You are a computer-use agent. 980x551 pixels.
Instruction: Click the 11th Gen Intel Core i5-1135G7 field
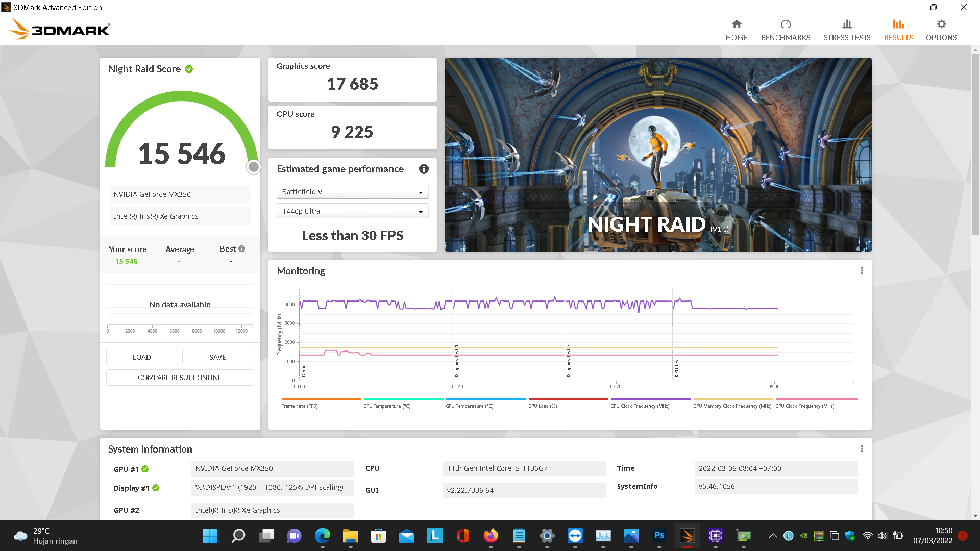pyautogui.click(x=524, y=468)
